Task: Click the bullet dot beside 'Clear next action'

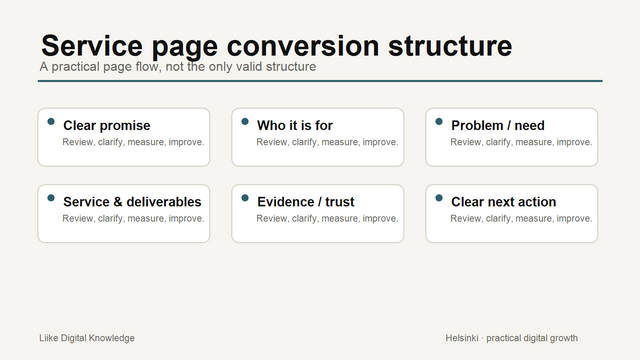Action: pos(439,198)
